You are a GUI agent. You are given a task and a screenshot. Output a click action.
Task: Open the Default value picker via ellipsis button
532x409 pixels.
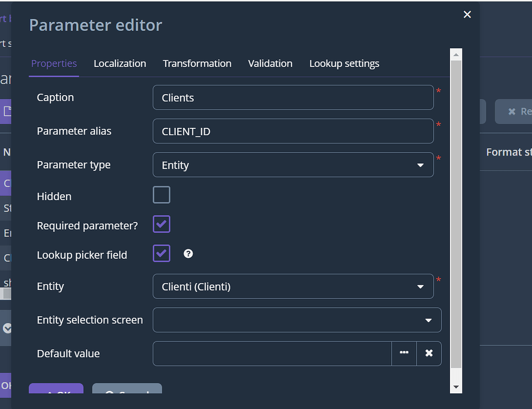pos(404,353)
